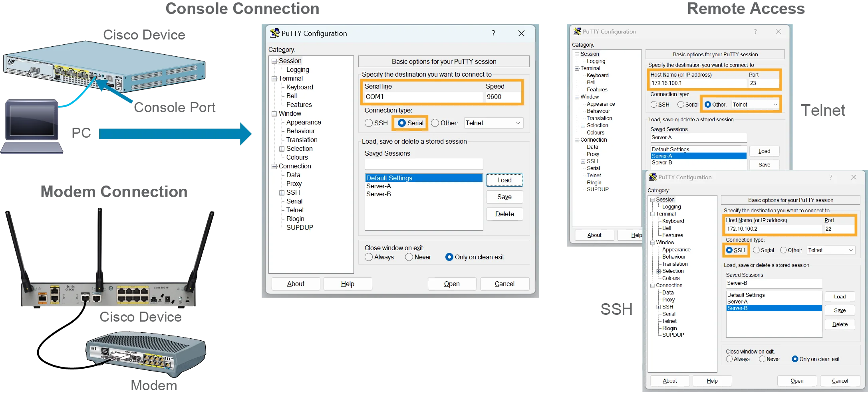Viewport: 868px width, 395px height.
Task: Expand the SSH node under Connection in main dialog
Action: pos(282,193)
